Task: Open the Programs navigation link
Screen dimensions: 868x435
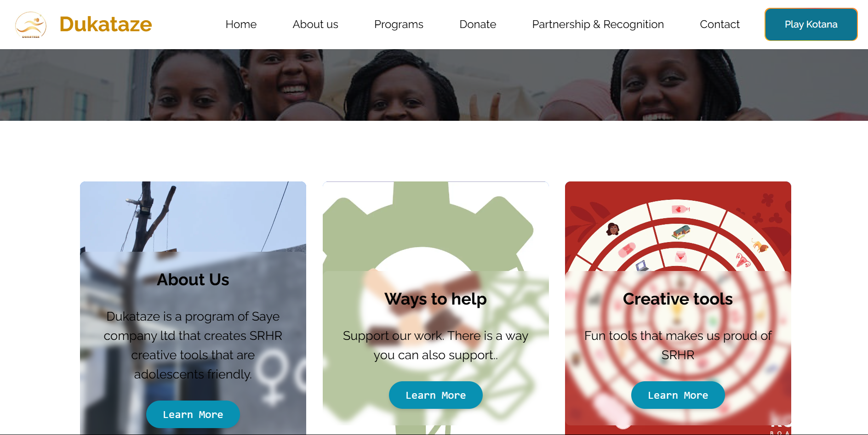Action: 399,24
